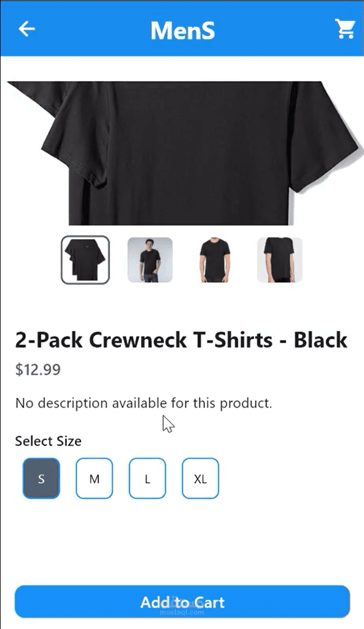Viewport: 364px width, 629px height.
Task: Click the MenS header title
Action: pyautogui.click(x=182, y=30)
